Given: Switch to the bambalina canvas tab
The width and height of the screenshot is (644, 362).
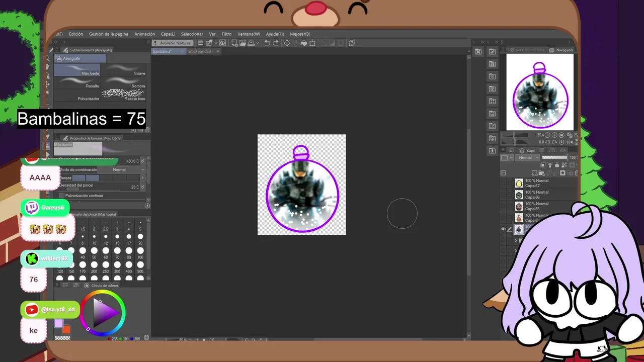Looking at the screenshot, I should pos(169,51).
